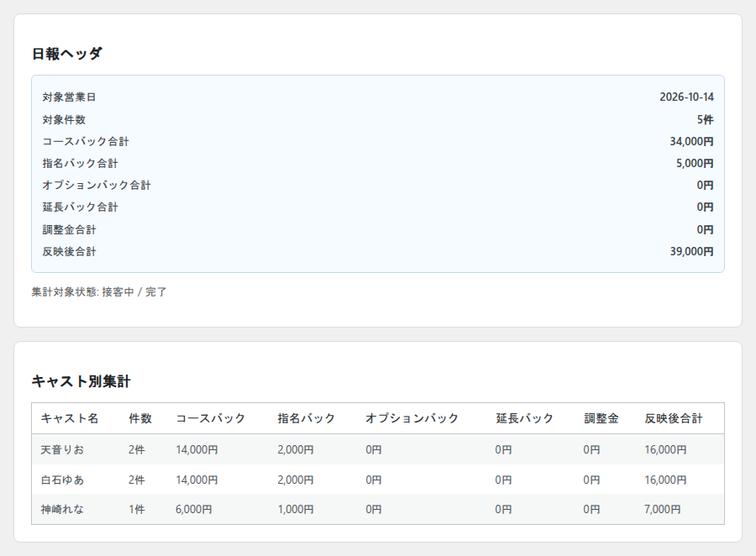Select the cast name 白石ゆあ

pyautogui.click(x=62, y=480)
